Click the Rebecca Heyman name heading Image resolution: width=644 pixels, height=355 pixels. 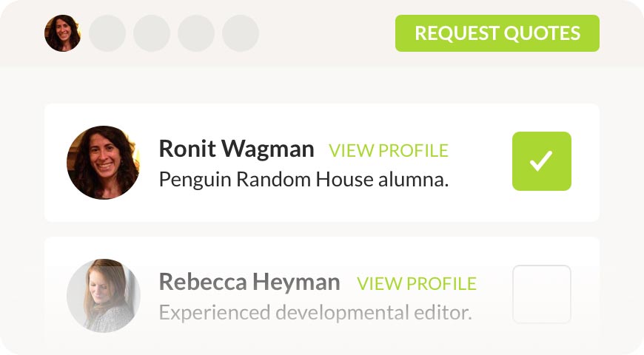249,282
